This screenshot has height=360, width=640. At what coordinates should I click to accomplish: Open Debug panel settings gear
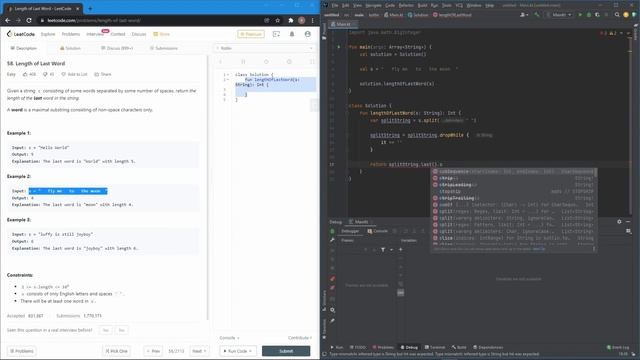point(619,222)
